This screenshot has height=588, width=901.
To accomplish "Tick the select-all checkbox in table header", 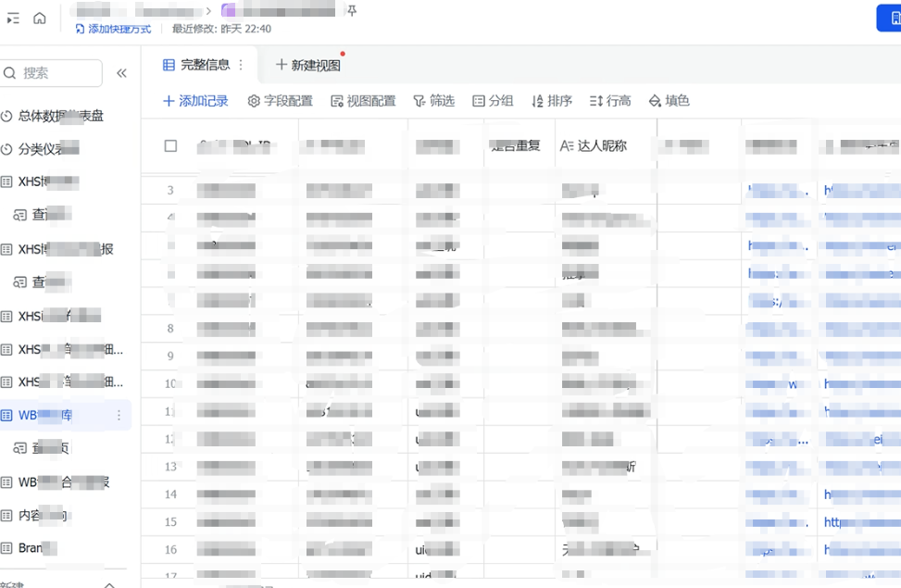I will 170,146.
